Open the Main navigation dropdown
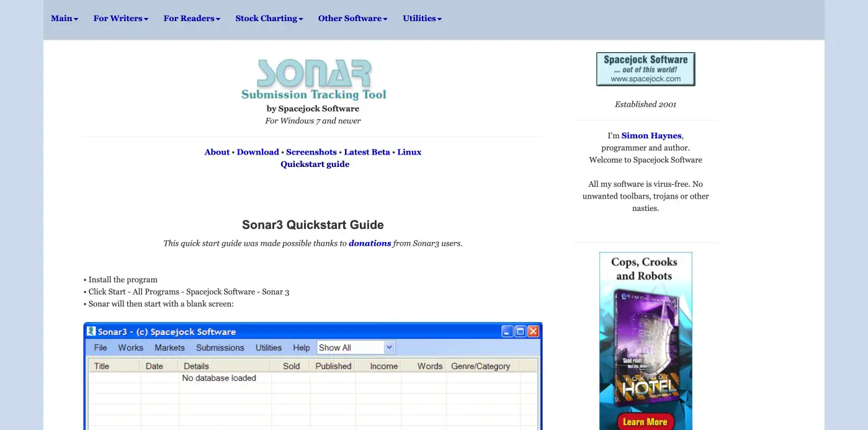 coord(65,19)
